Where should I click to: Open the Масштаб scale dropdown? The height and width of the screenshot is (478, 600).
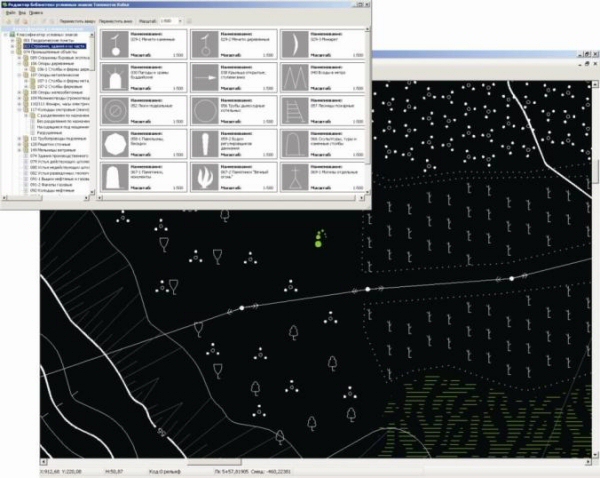[x=181, y=21]
